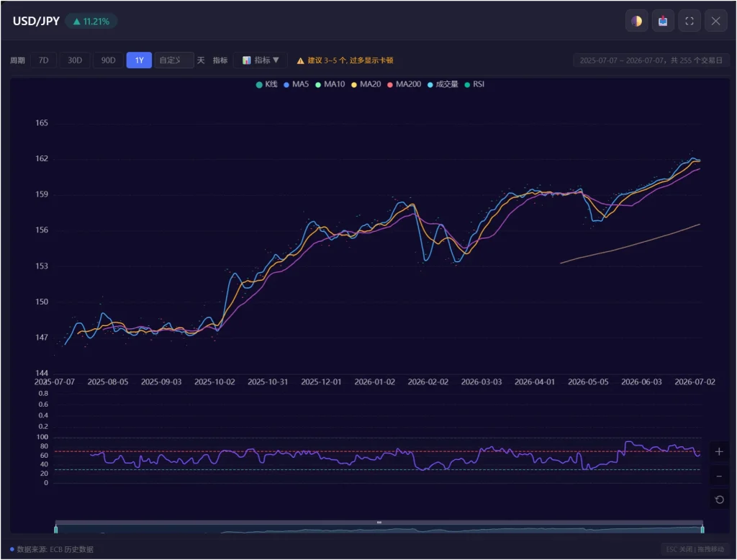Screen dimensions: 737x560
Task: Toggle MA10 series in legend
Action: pos(330,85)
